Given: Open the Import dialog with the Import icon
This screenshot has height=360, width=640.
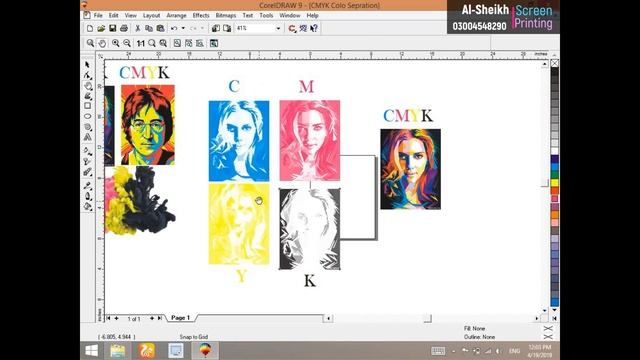Looking at the screenshot, I should point(216,28).
